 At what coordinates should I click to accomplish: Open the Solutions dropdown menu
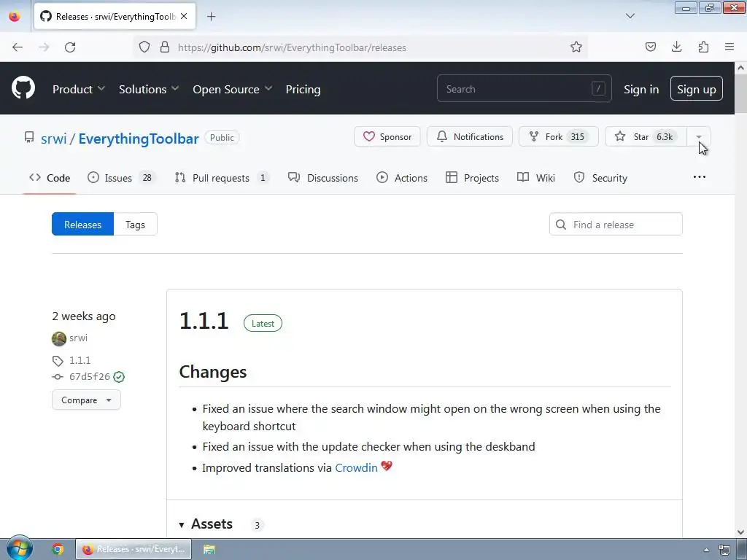coord(149,89)
